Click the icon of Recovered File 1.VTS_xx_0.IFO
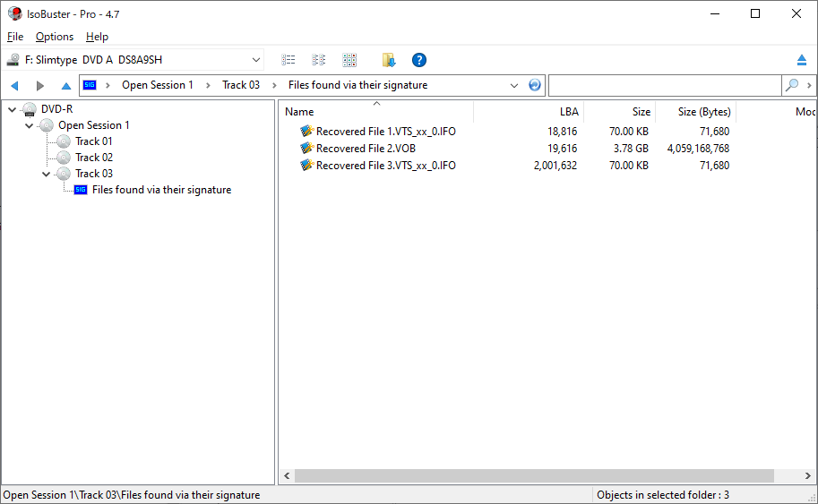Image resolution: width=818 pixels, height=504 pixels. click(x=306, y=132)
